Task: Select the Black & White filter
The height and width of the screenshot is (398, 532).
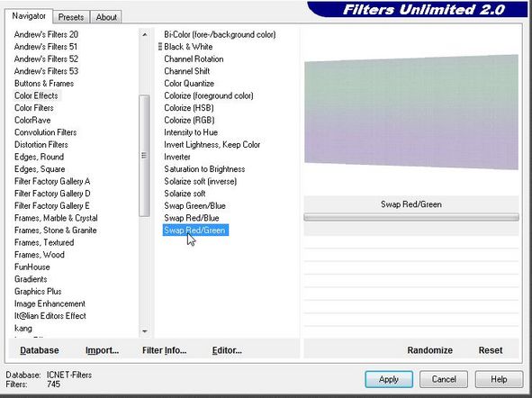Action: pyautogui.click(x=188, y=47)
